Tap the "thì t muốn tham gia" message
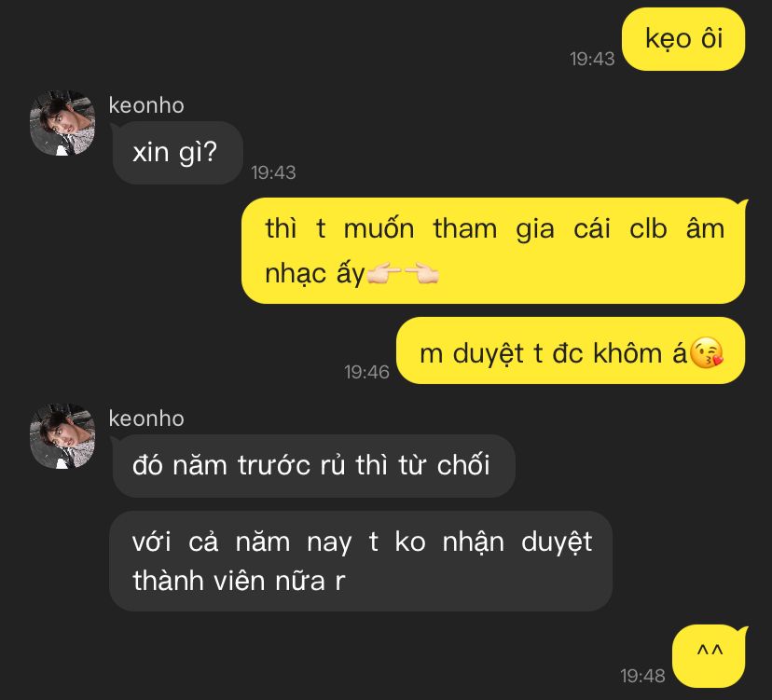Viewport: 772px width, 700px height. (494, 251)
